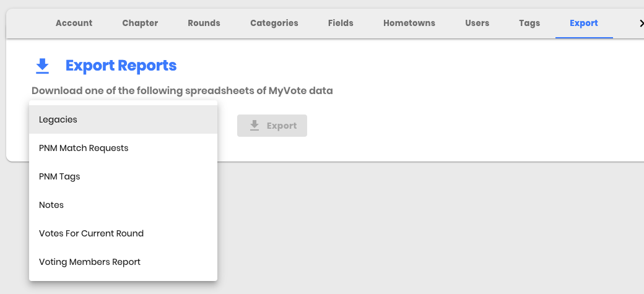Select Voting Members Report option

123,262
